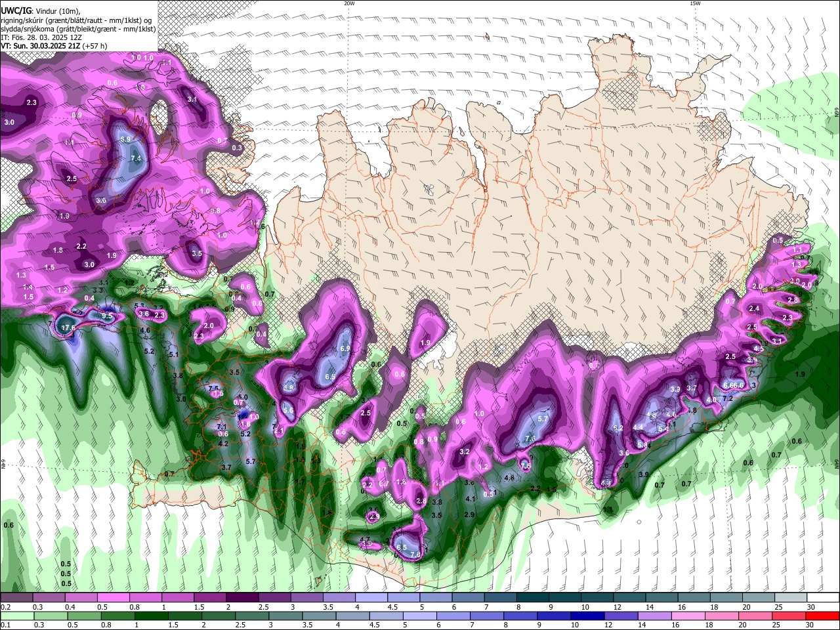Screen dimensions: 840x630
Task: Click the pale green 0.1 rain legend swatch
Action: 16,616
